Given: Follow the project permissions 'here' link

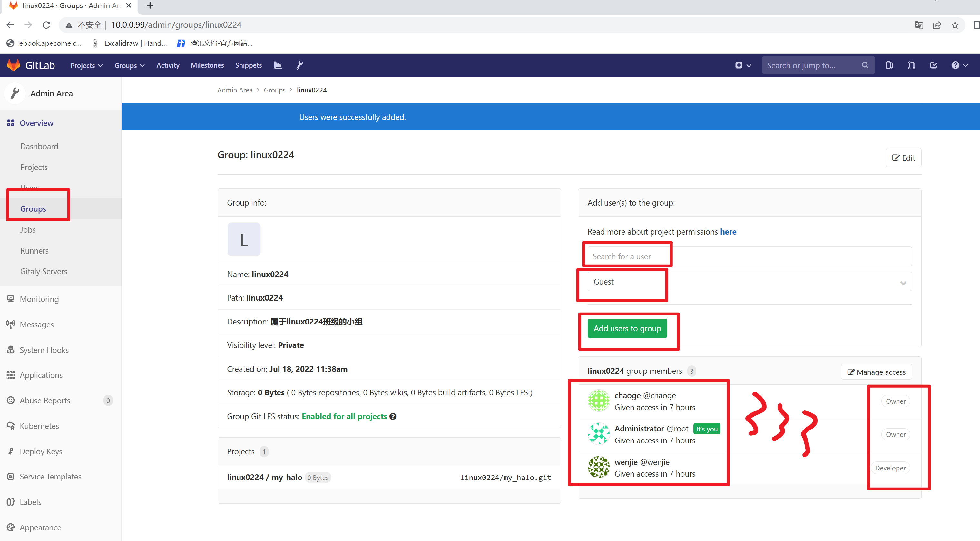Looking at the screenshot, I should click(x=728, y=232).
